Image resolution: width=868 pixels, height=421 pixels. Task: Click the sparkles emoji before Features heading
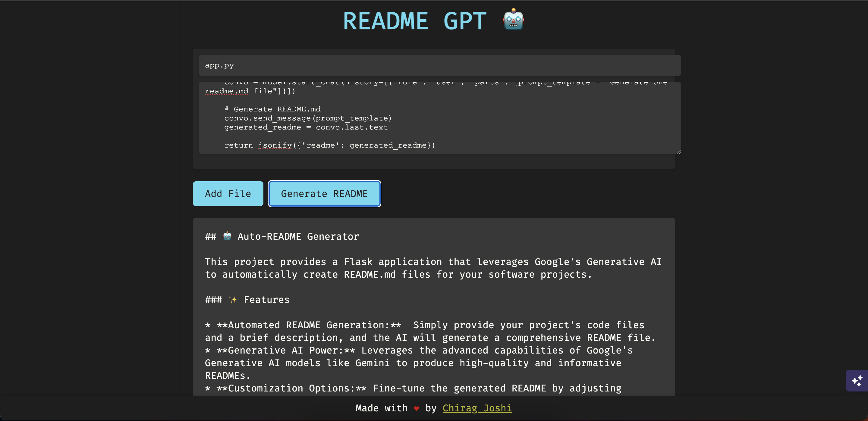[x=232, y=299]
